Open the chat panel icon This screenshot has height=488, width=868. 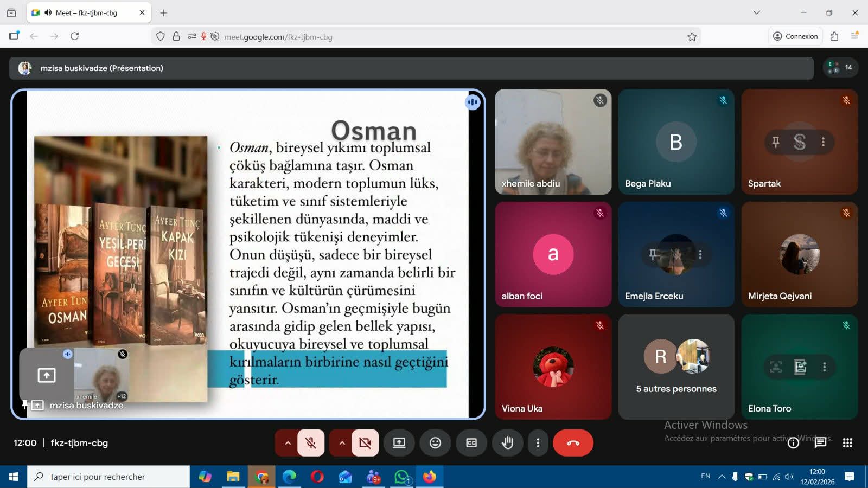[820, 443]
